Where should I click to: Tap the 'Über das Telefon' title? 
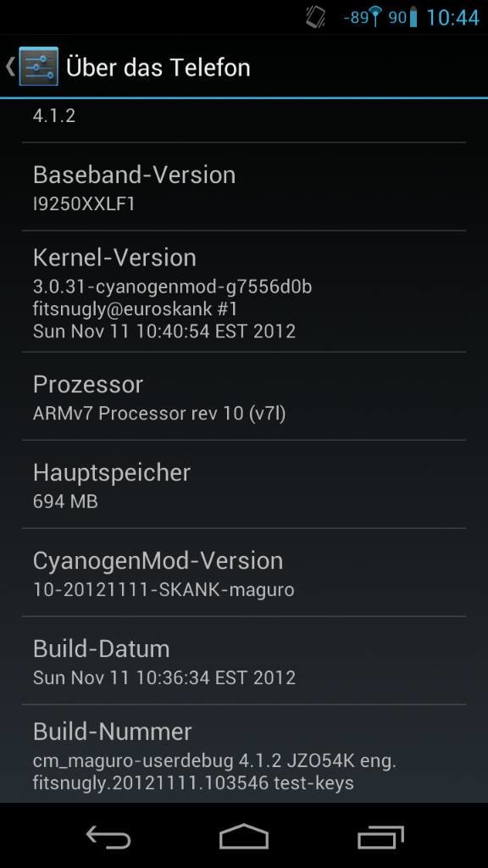point(158,68)
